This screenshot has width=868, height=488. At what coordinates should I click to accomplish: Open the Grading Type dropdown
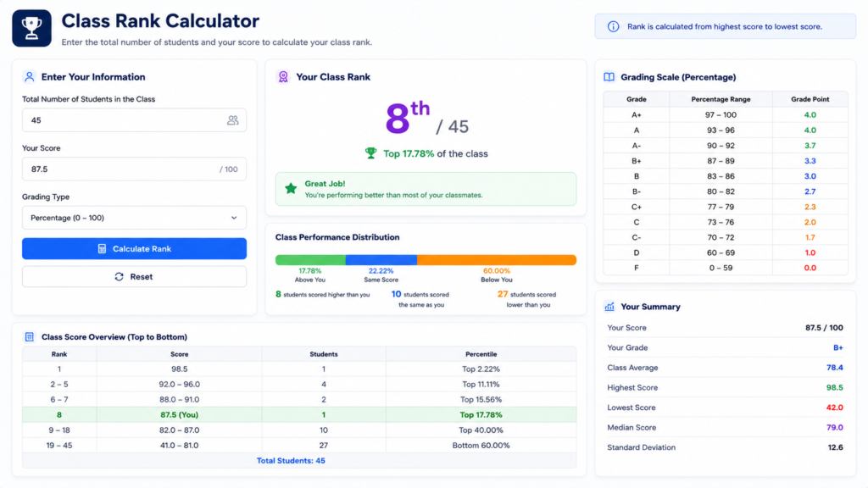tap(134, 218)
